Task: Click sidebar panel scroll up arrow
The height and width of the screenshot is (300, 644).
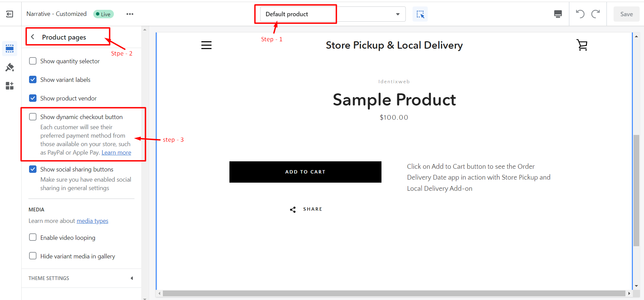Action: (x=145, y=30)
